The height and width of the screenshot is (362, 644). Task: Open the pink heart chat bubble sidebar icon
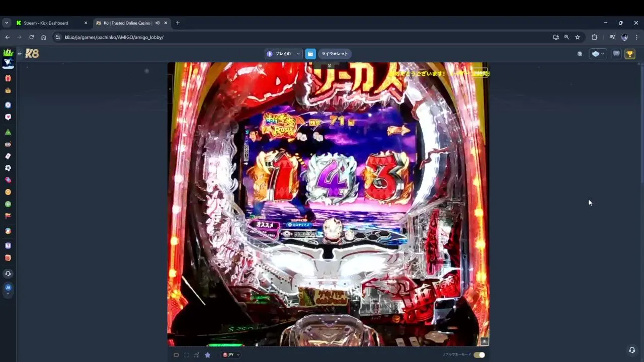tap(8, 117)
